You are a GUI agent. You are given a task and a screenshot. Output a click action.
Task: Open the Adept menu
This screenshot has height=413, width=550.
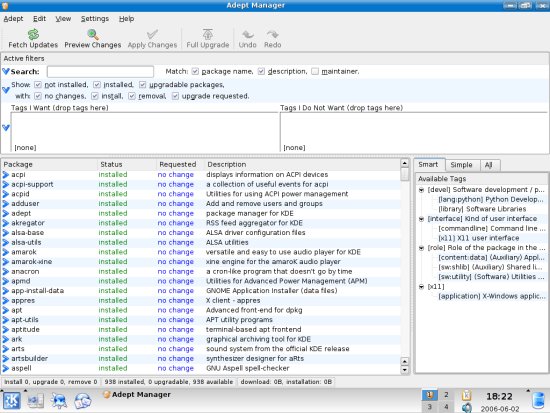[13, 19]
